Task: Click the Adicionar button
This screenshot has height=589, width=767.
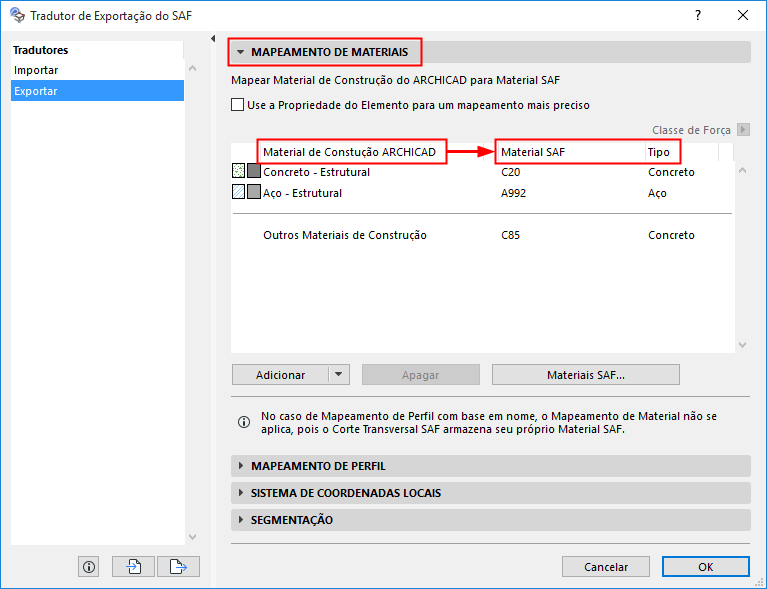Action: (x=280, y=375)
